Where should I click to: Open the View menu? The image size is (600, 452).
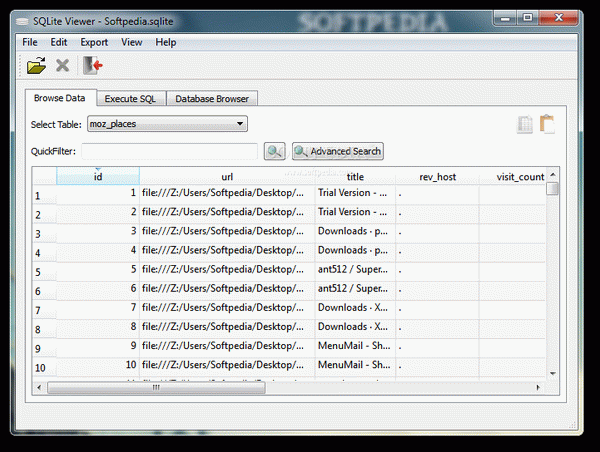pos(132,42)
